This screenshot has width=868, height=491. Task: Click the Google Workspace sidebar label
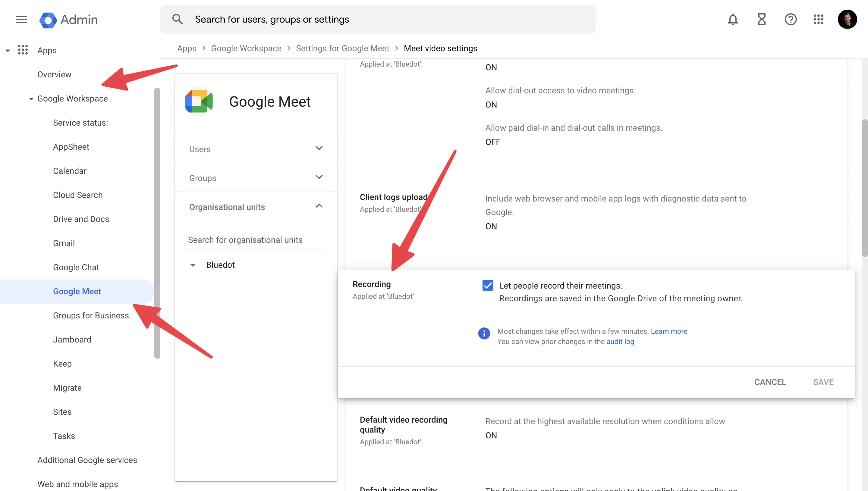pos(73,99)
